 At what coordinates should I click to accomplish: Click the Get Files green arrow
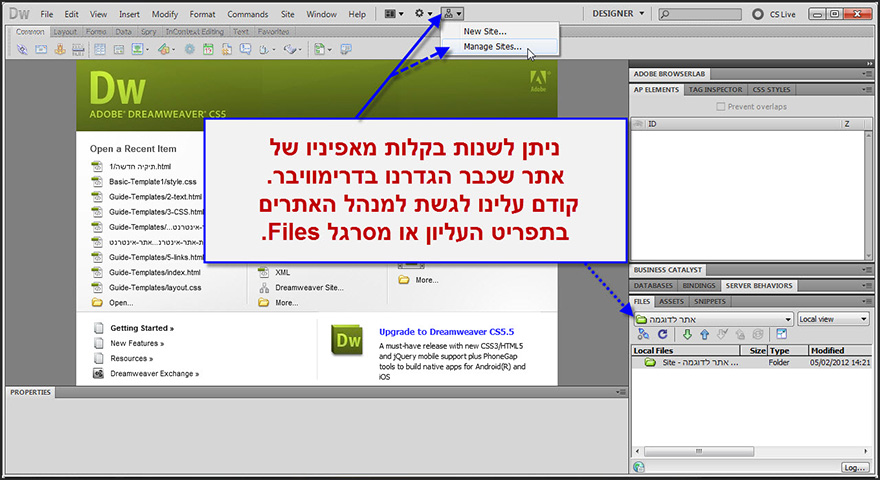(687, 334)
